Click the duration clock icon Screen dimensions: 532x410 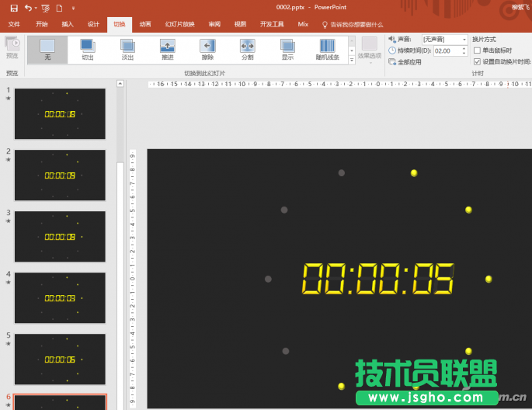tap(392, 51)
